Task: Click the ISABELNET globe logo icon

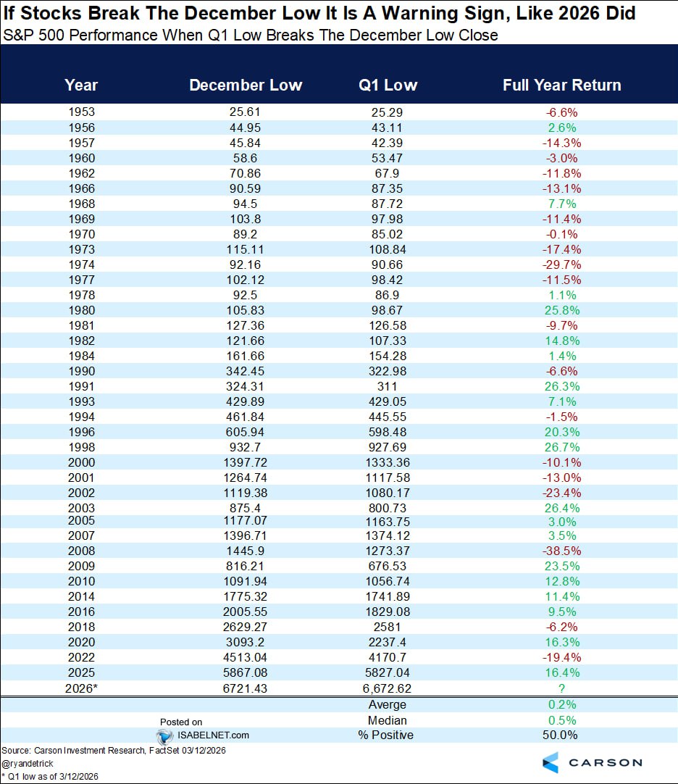Action: click(x=162, y=735)
